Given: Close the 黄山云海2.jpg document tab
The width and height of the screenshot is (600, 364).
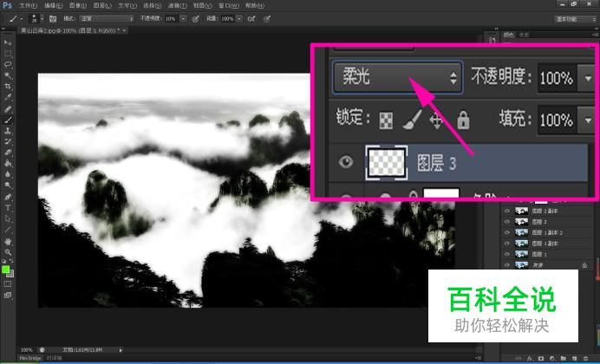Looking at the screenshot, I should point(124,30).
